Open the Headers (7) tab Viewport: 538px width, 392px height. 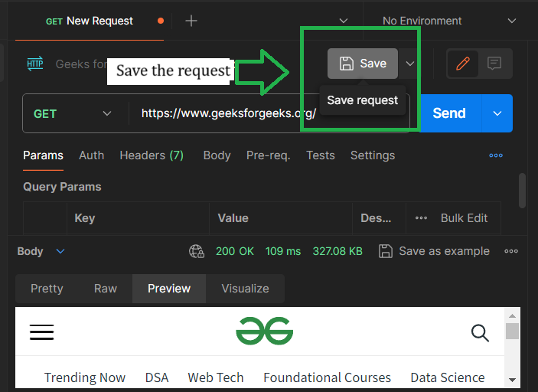152,155
